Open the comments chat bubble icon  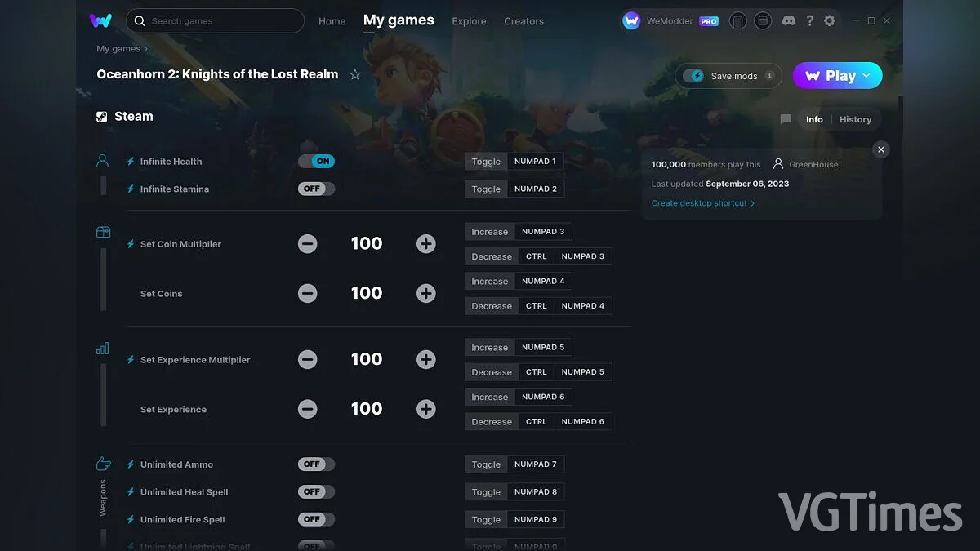point(786,119)
